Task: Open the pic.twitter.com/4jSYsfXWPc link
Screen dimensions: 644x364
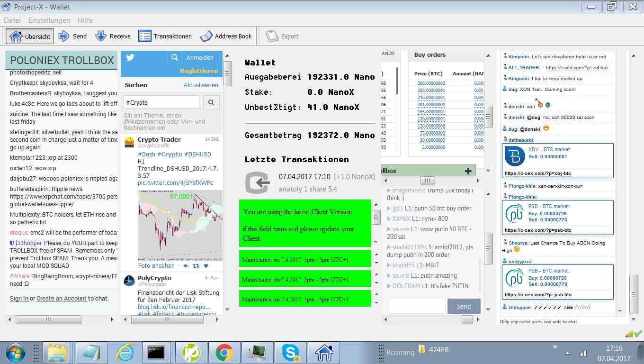Action: click(x=175, y=182)
